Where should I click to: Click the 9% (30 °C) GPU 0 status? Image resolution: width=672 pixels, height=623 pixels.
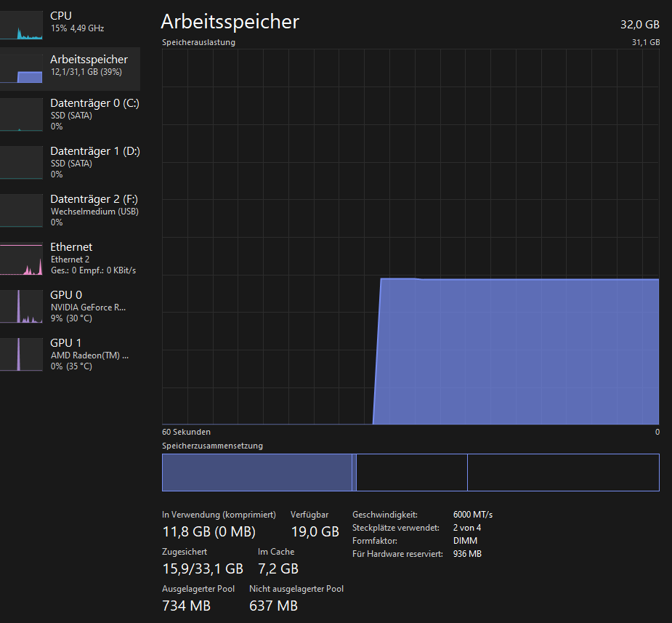click(71, 318)
